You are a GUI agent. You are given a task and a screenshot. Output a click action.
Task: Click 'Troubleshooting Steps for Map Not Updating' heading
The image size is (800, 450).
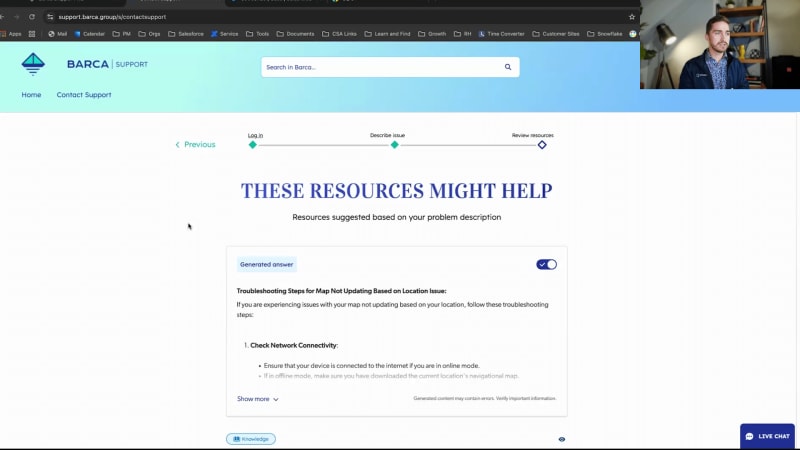click(341, 291)
